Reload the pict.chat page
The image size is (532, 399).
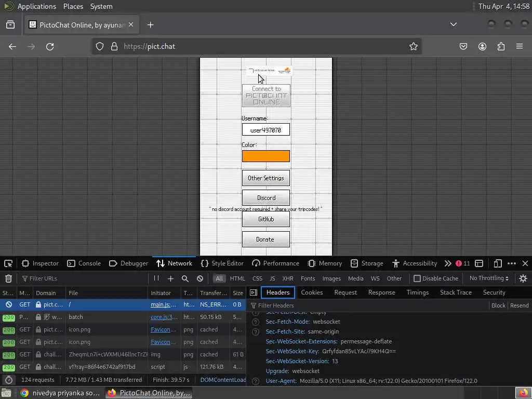pos(50,46)
